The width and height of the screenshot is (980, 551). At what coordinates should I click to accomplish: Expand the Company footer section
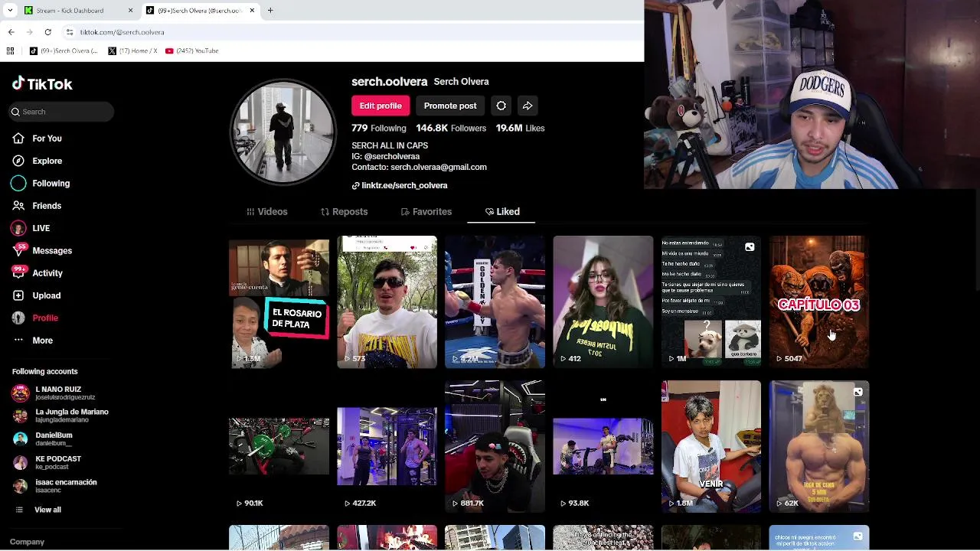pyautogui.click(x=27, y=542)
